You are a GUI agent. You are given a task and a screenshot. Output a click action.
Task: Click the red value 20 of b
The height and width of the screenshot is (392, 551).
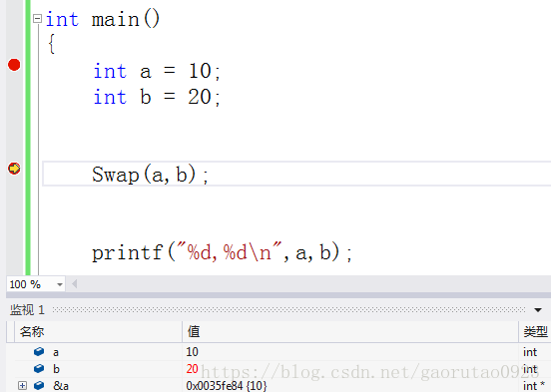[x=193, y=369]
